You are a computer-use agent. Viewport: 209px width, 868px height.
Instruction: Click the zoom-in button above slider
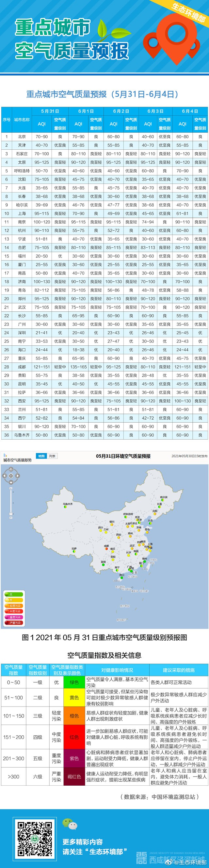11,488
